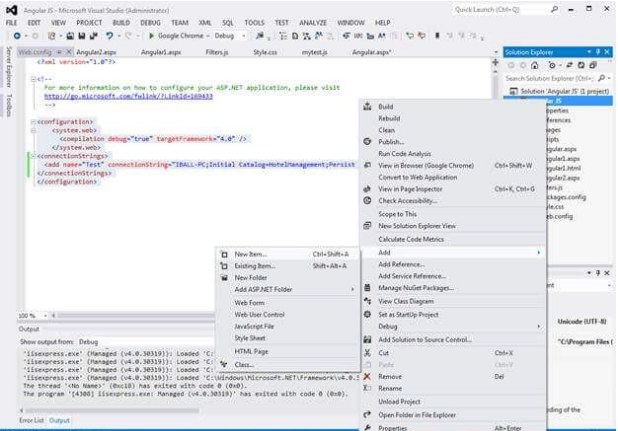Choose Rename from context menu
Screen dimensions: 618x431
coord(390,388)
